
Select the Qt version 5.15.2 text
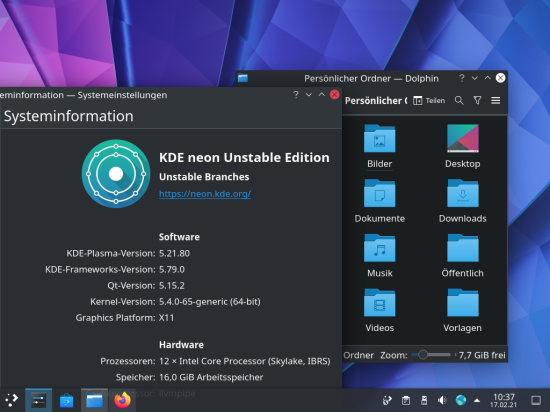click(172, 285)
